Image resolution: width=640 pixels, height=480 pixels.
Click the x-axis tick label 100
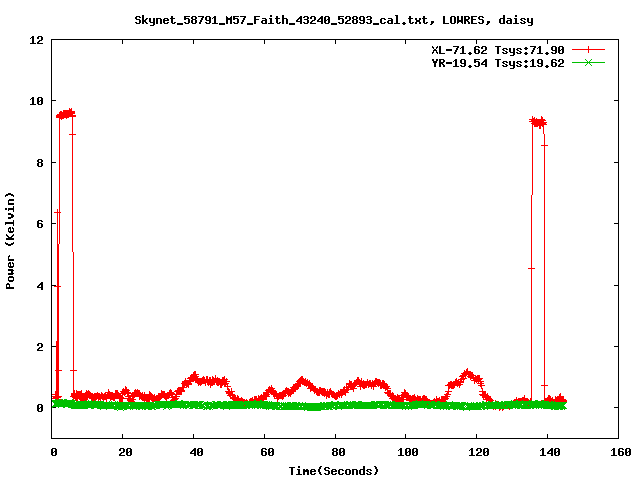[408, 452]
